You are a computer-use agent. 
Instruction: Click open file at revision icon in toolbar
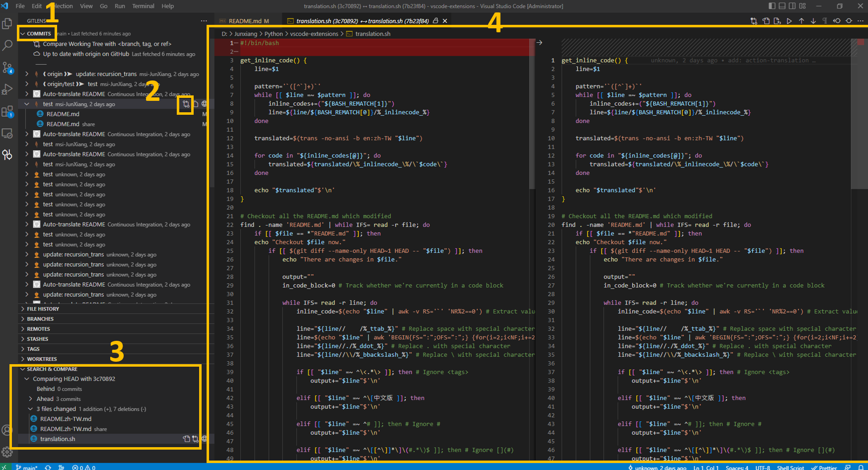pyautogui.click(x=777, y=21)
